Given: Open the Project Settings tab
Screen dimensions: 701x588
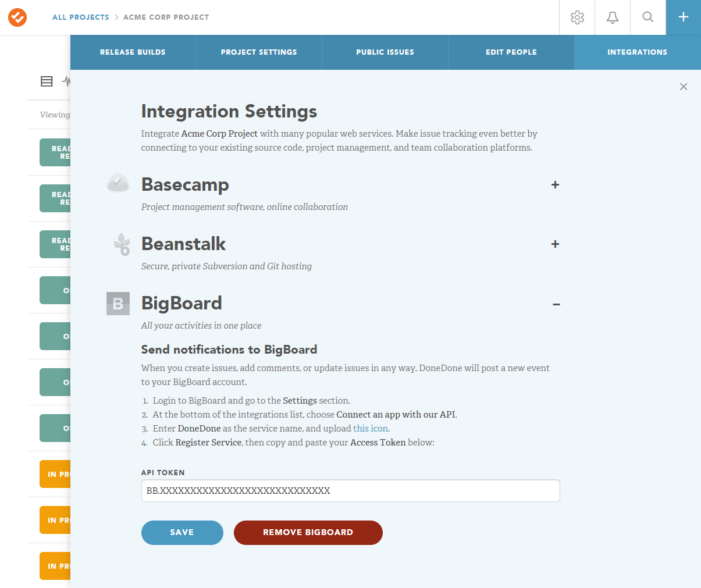Looking at the screenshot, I should point(259,52).
